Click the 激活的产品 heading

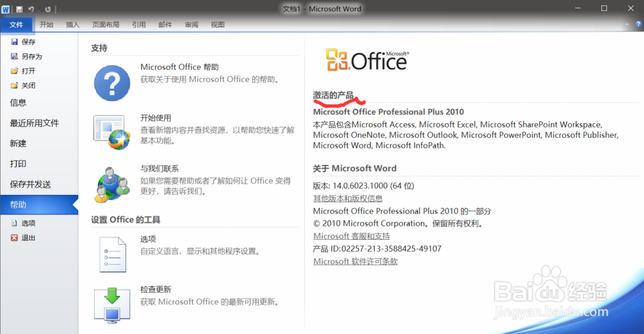tap(333, 96)
